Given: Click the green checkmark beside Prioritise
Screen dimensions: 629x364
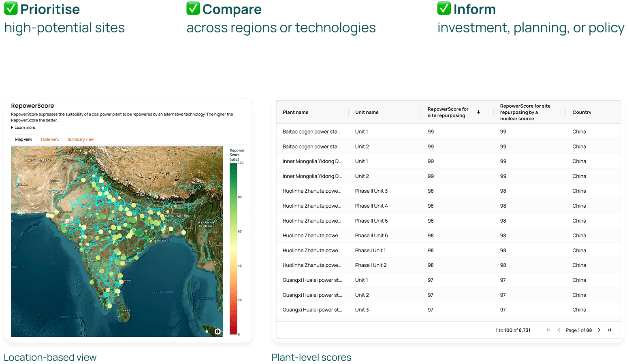Looking at the screenshot, I should pyautogui.click(x=11, y=9).
